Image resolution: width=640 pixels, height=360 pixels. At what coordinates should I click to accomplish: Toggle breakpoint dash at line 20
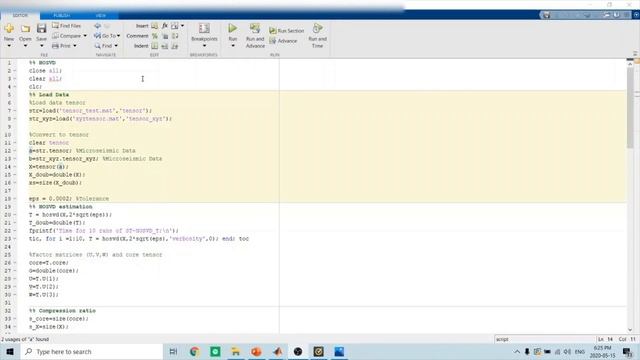tap(16, 215)
